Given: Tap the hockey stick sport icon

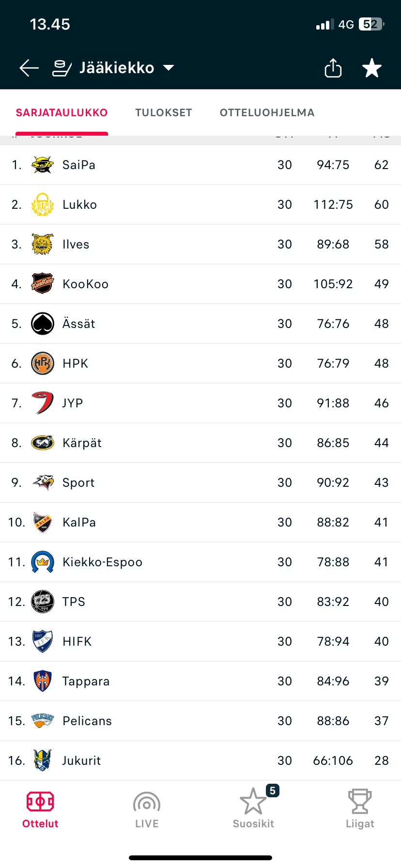Looking at the screenshot, I should (x=62, y=68).
